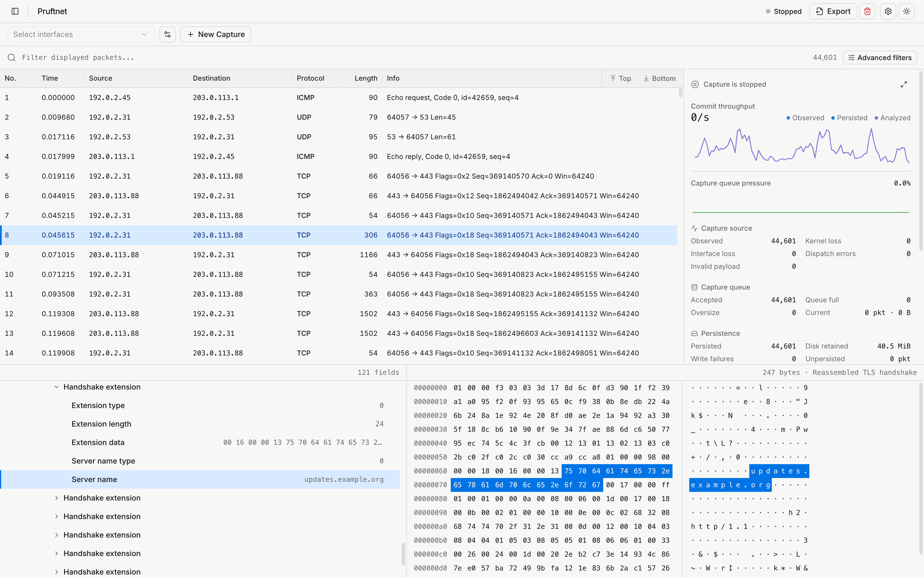Screen dimensions: 924x578
Task: Jump to Bottom of packet list
Action: tap(660, 78)
